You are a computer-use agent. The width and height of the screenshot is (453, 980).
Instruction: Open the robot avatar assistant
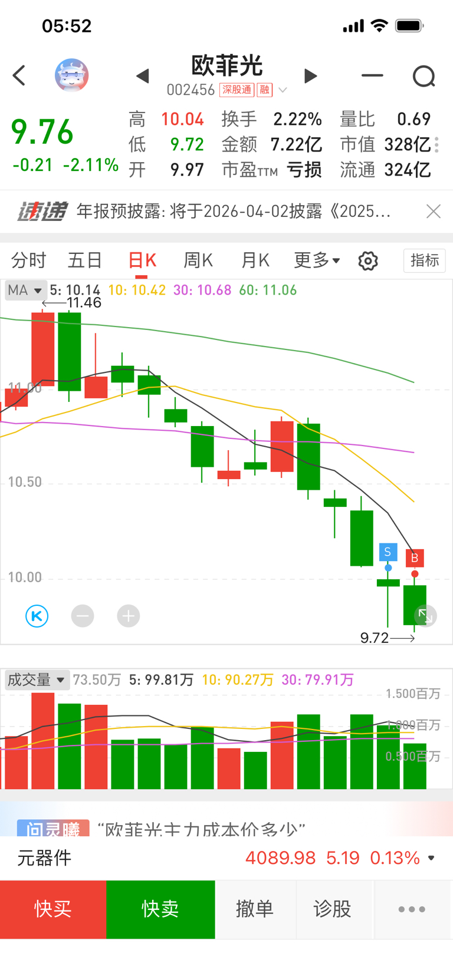coord(71,75)
